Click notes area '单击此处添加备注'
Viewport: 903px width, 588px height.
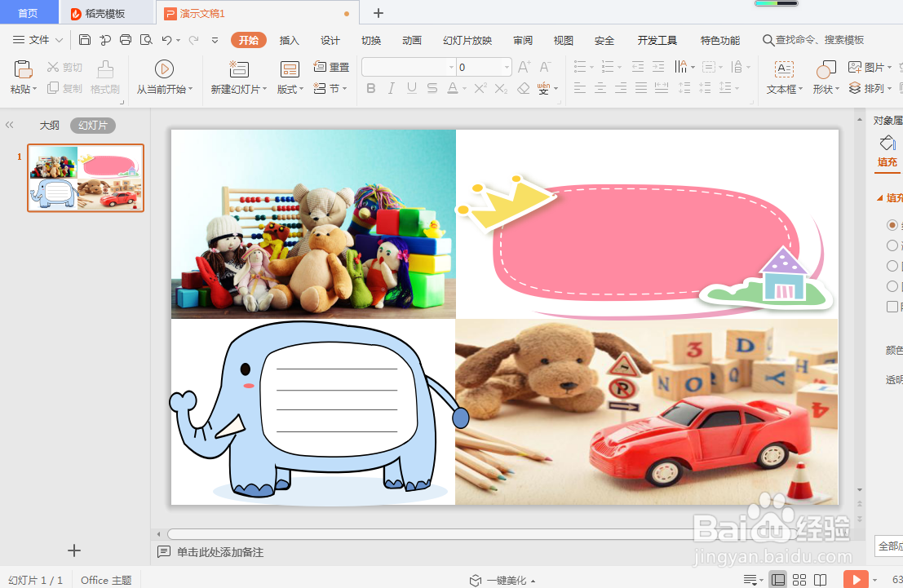click(220, 552)
